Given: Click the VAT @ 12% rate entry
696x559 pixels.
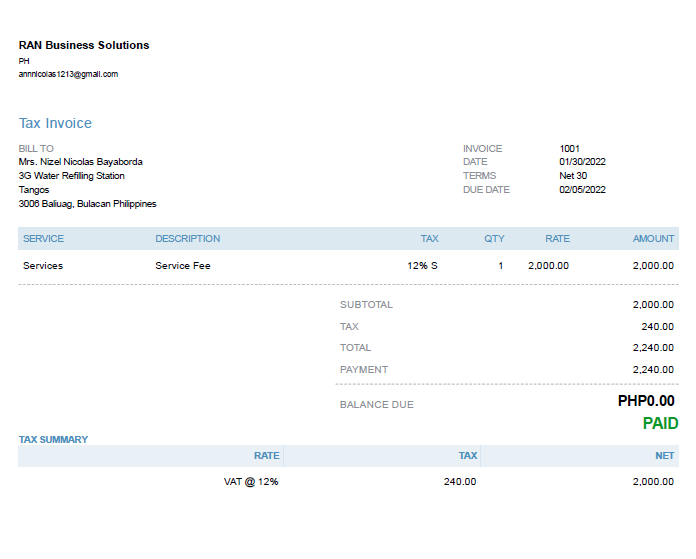Looking at the screenshot, I should point(251,482).
